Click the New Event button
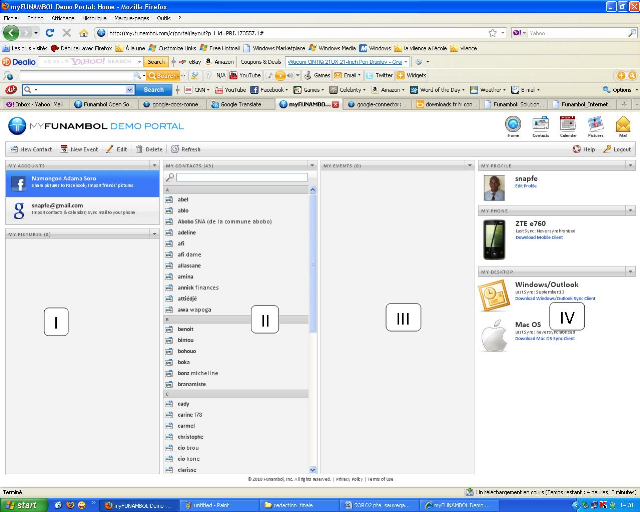 [x=83, y=149]
